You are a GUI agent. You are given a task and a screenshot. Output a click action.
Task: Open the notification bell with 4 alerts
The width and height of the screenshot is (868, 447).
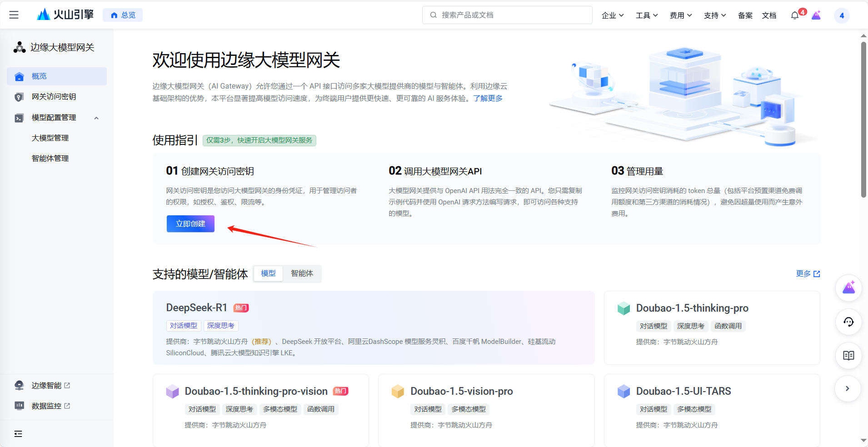[x=795, y=15]
